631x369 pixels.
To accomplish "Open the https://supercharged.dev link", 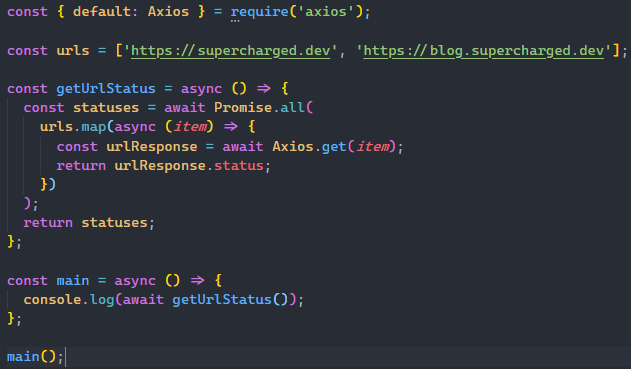I will pos(231,51).
